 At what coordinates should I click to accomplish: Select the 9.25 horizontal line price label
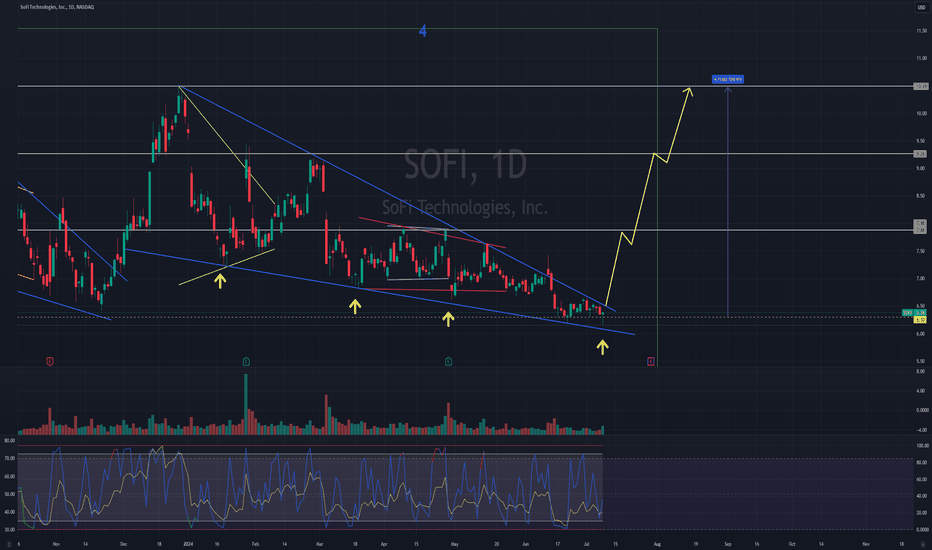921,154
